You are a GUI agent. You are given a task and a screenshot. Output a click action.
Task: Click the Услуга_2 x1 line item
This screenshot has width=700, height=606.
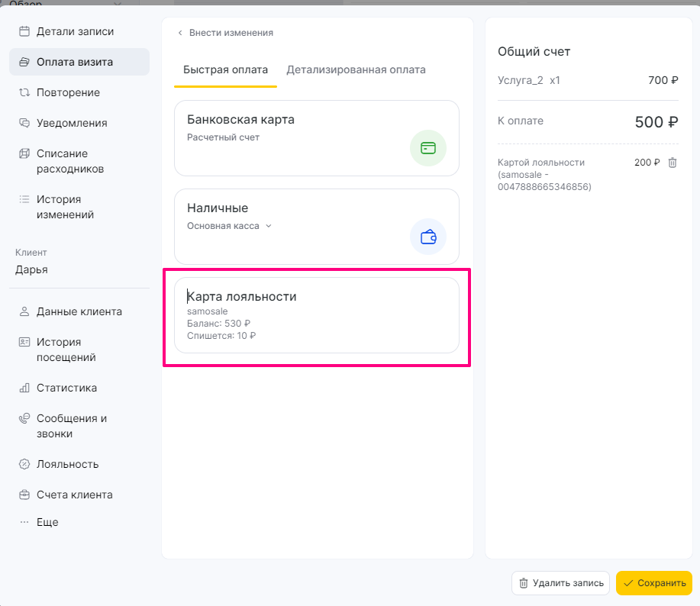pos(528,80)
